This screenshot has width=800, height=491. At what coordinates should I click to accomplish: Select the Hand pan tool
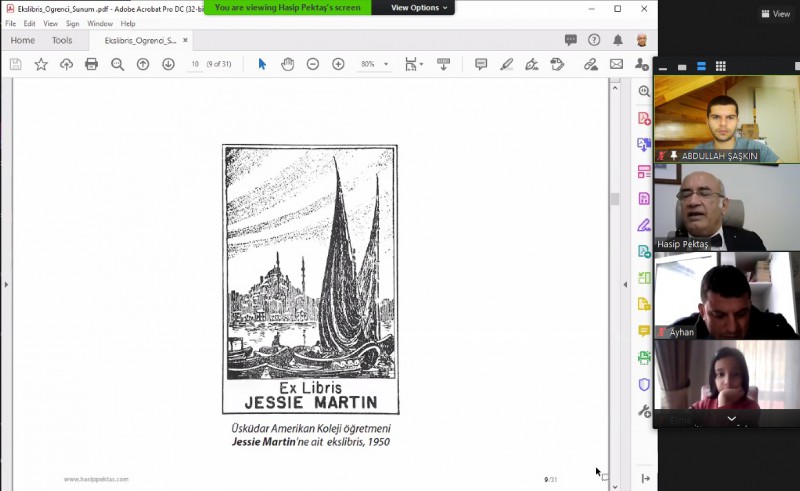pos(288,64)
